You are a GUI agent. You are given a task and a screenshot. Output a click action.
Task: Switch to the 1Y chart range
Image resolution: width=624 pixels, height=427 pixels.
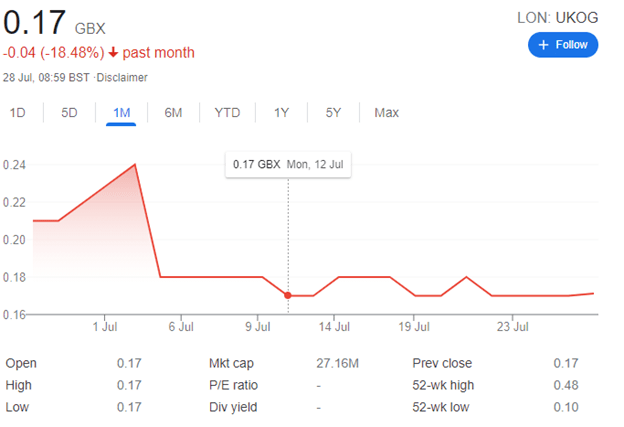point(282,113)
